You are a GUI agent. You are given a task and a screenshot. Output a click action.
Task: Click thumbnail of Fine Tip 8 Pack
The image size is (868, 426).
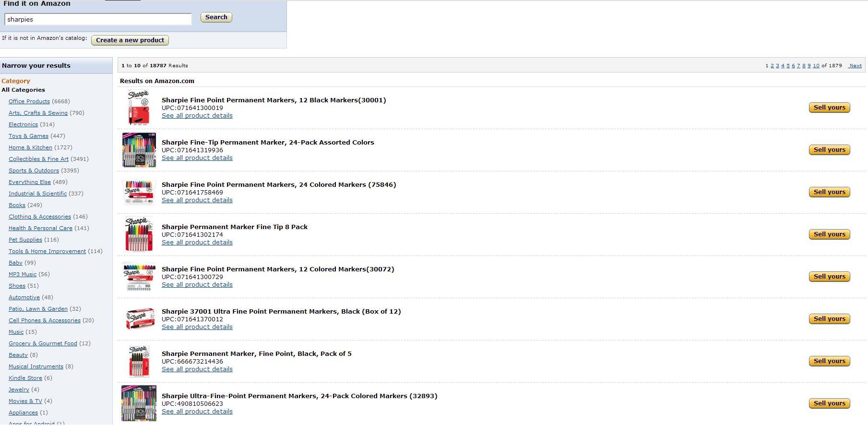[x=139, y=234]
